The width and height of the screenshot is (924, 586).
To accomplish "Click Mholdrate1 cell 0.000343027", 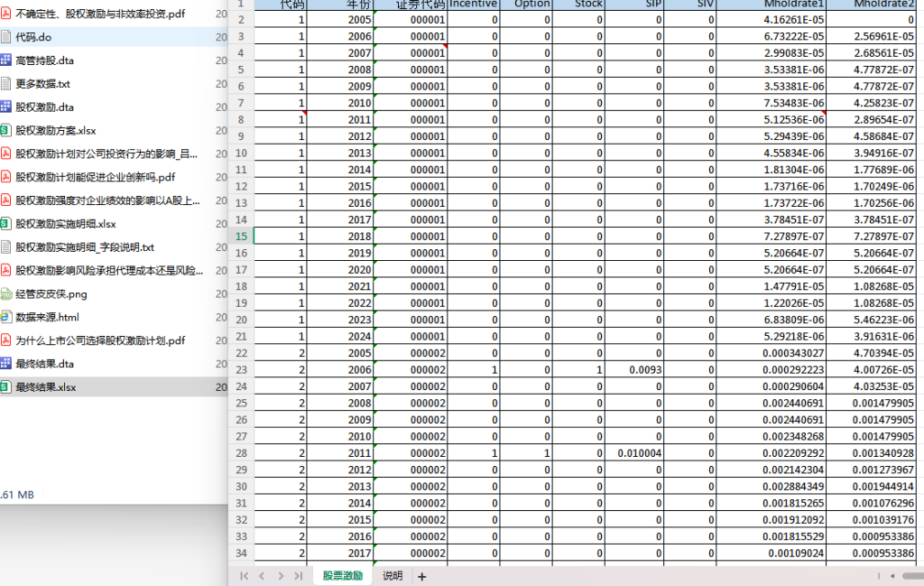I will (772, 353).
